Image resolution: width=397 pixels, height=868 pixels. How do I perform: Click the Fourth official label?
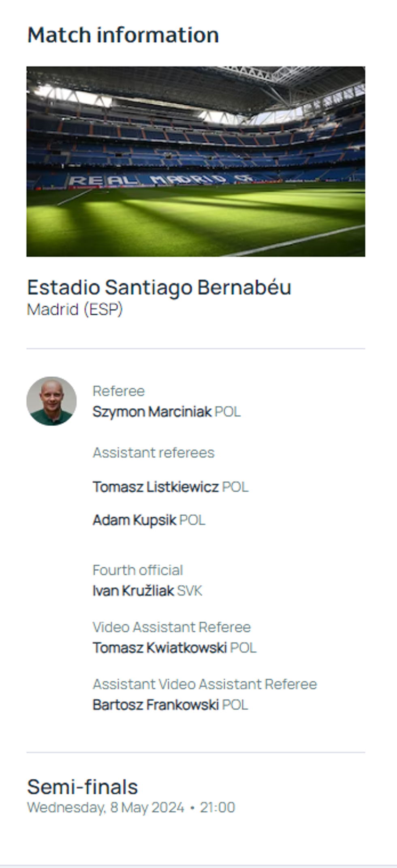pos(138,570)
